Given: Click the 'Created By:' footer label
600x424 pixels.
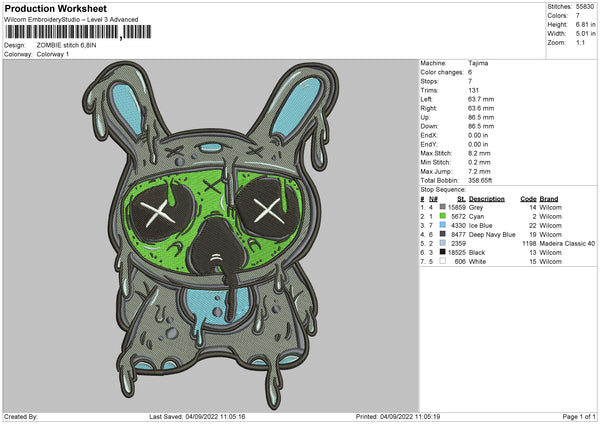Looking at the screenshot, I should coord(21,416).
